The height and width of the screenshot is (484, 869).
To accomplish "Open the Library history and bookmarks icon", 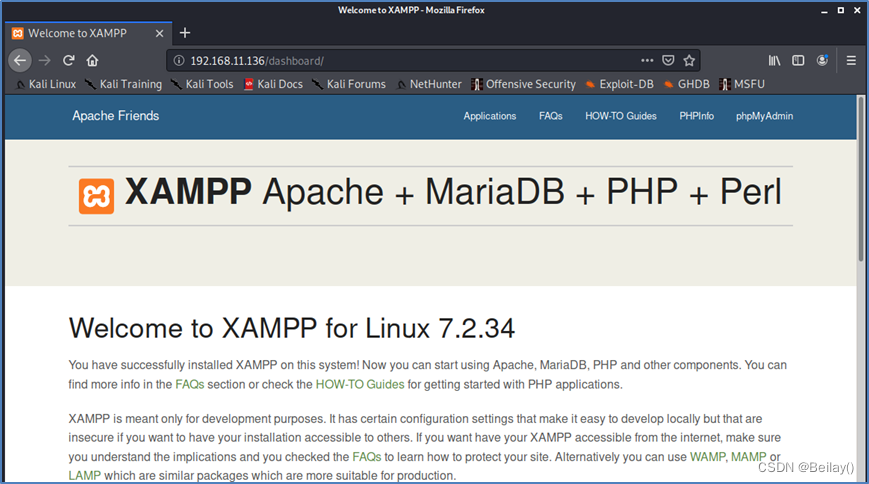I will point(774,60).
